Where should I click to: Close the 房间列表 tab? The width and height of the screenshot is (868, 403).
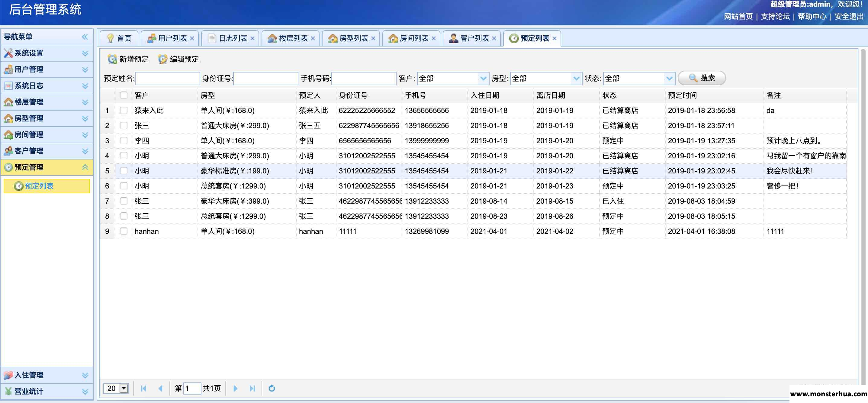(434, 38)
